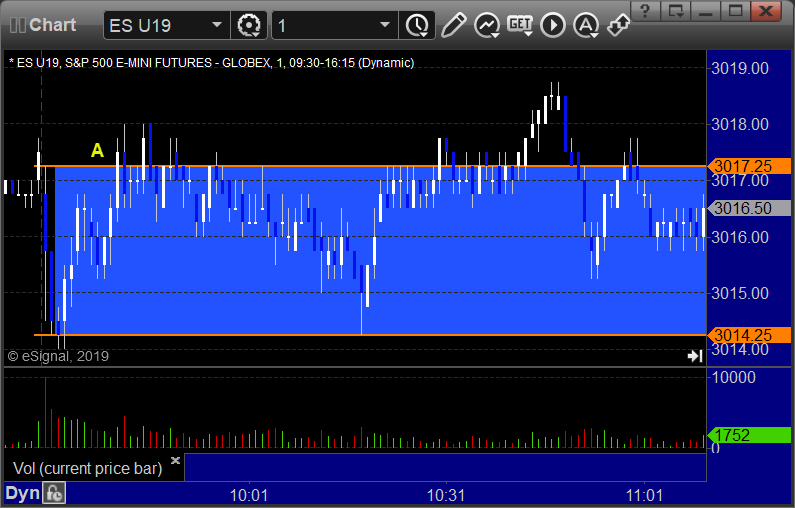Click the 3018.00 price axis label
This screenshot has height=508, width=795.
click(740, 124)
